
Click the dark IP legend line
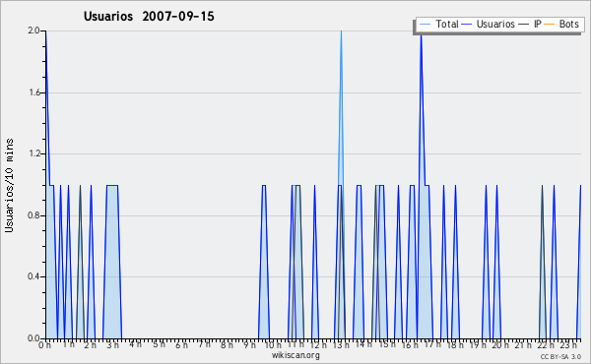(524, 25)
